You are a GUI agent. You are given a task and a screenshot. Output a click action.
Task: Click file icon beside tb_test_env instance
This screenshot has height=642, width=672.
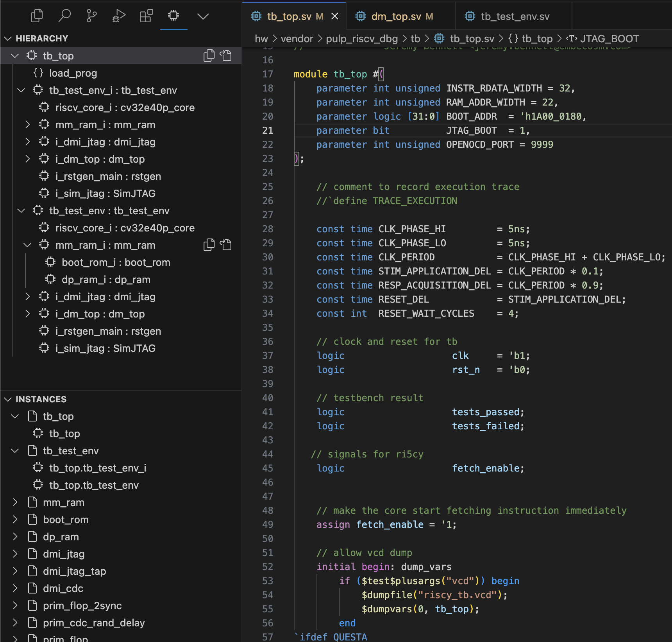coord(33,450)
